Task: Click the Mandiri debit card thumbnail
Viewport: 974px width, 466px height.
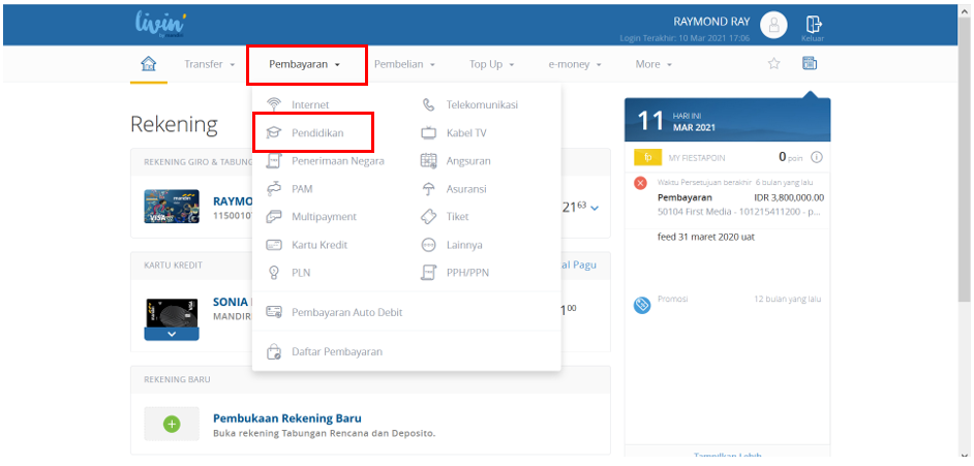Action: click(x=171, y=206)
